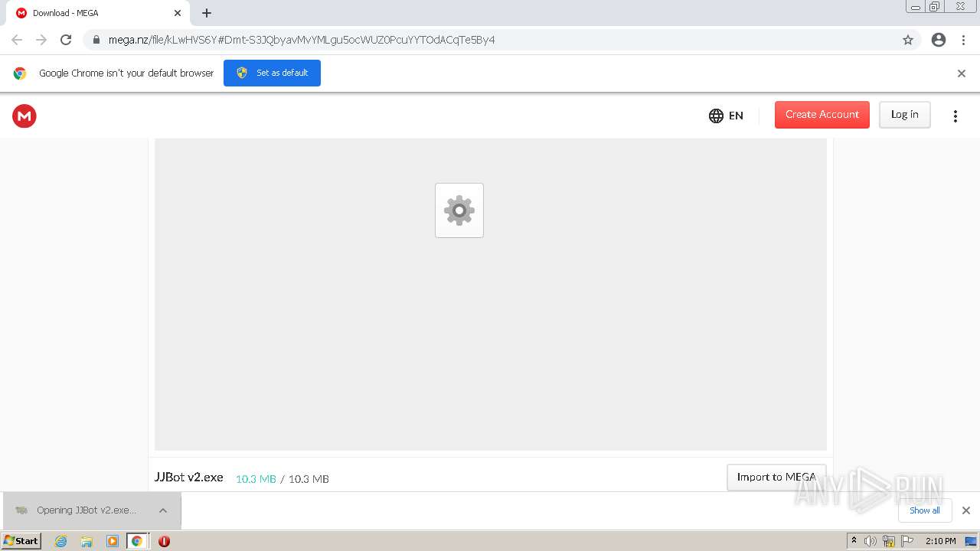This screenshot has width=980, height=551.
Task: Open the volume speaker tray icon
Action: coord(871,541)
